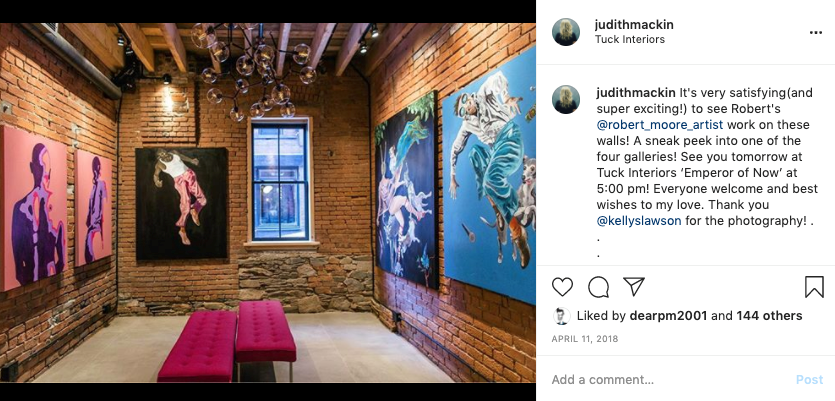
Task: Click the April 11, 2018 timestamp
Action: pos(585,339)
